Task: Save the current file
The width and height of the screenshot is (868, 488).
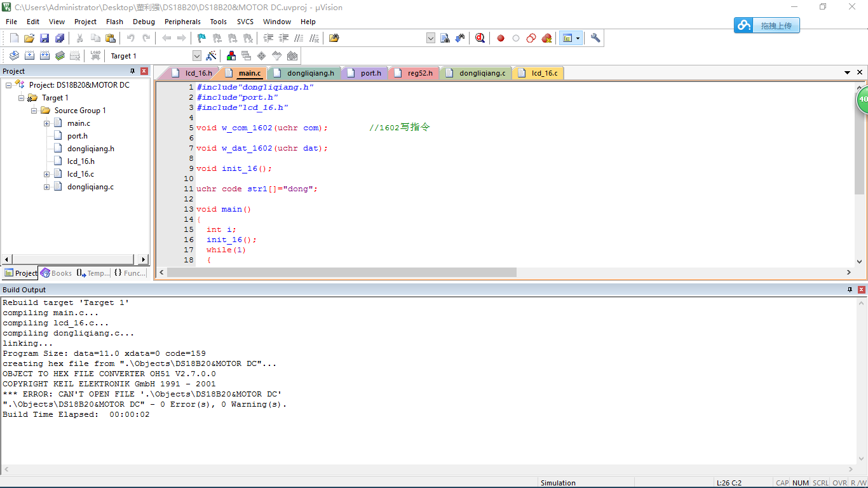Action: click(44, 38)
